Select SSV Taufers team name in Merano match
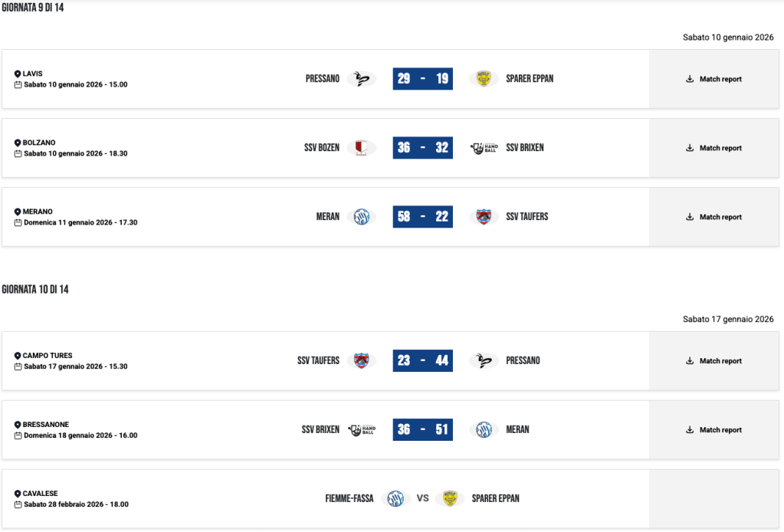Image resolution: width=784 pixels, height=532 pixels. (x=527, y=217)
